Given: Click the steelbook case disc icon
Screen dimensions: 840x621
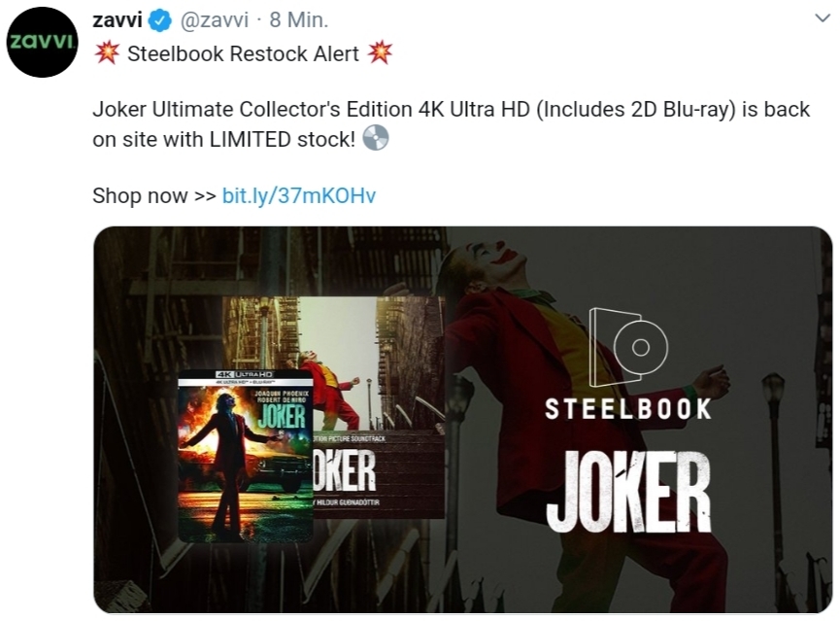Looking at the screenshot, I should pyautogui.click(x=628, y=347).
